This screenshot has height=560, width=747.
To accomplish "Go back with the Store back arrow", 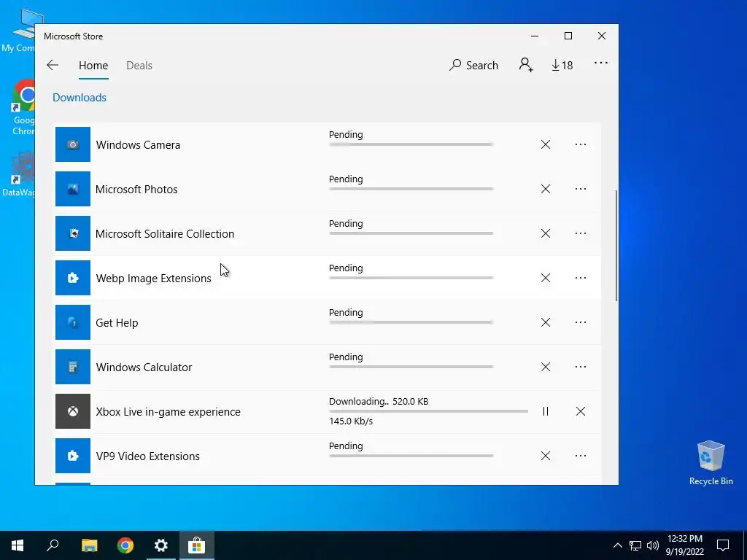I will pyautogui.click(x=53, y=65).
